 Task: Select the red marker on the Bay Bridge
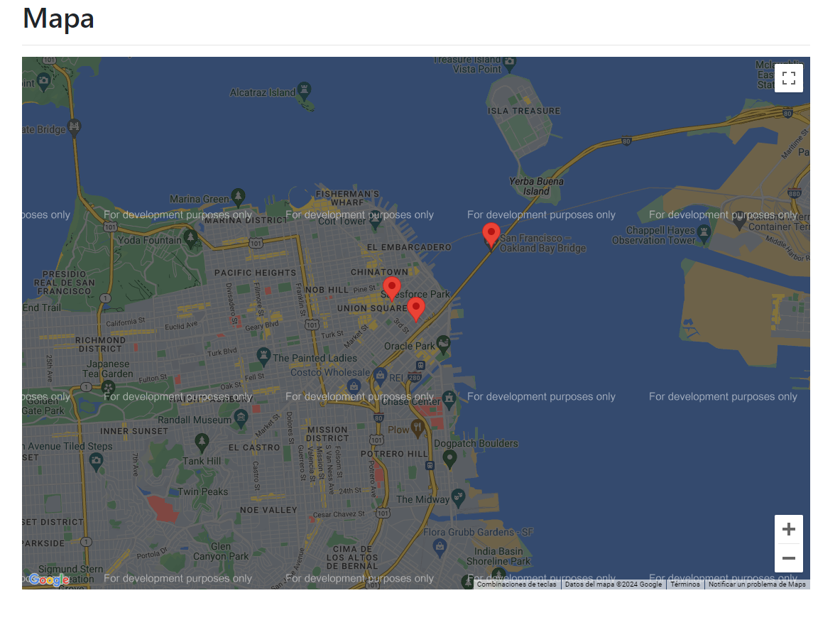click(491, 235)
